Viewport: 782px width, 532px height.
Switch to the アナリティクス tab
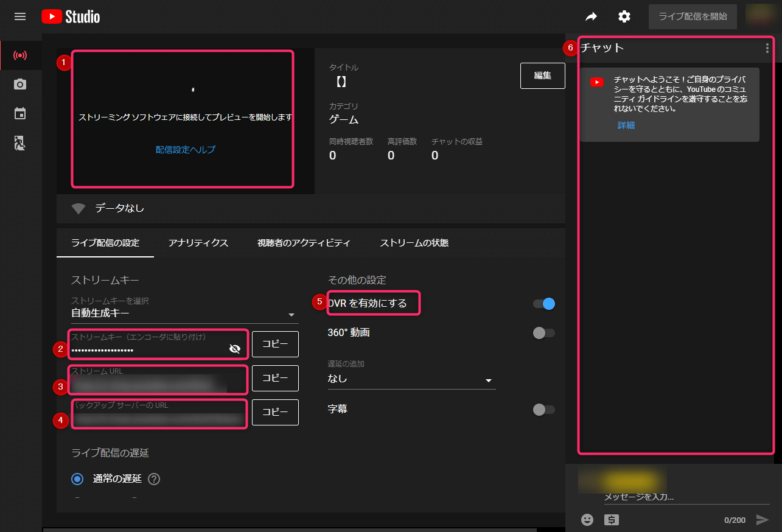198,243
